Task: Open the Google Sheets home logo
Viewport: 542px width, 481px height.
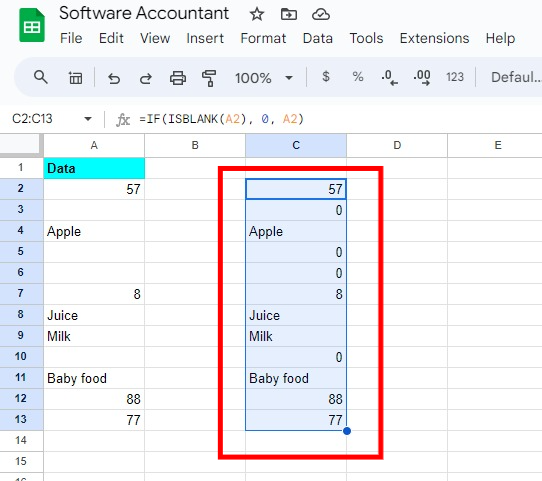Action: click(x=32, y=26)
